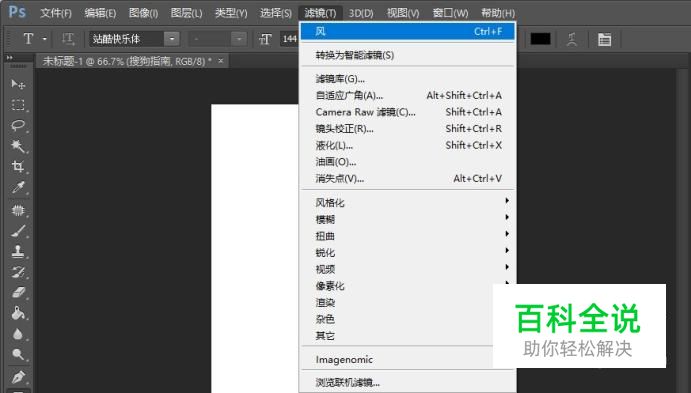Viewport: 691px width, 393px height.
Task: Open the 选择(S) menu
Action: [x=276, y=13]
